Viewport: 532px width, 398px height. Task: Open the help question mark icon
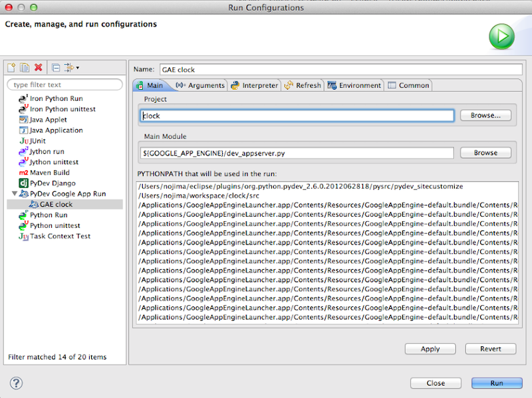click(x=17, y=383)
